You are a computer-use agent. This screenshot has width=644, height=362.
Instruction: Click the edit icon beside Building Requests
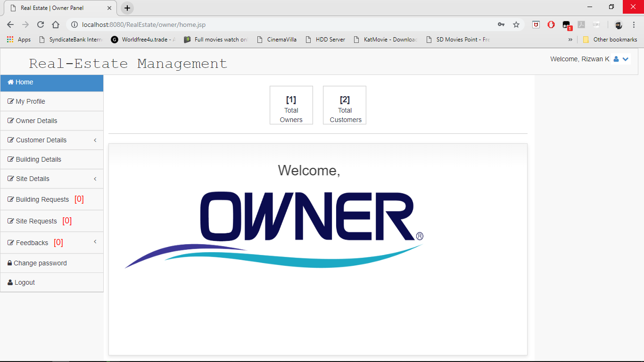click(11, 199)
